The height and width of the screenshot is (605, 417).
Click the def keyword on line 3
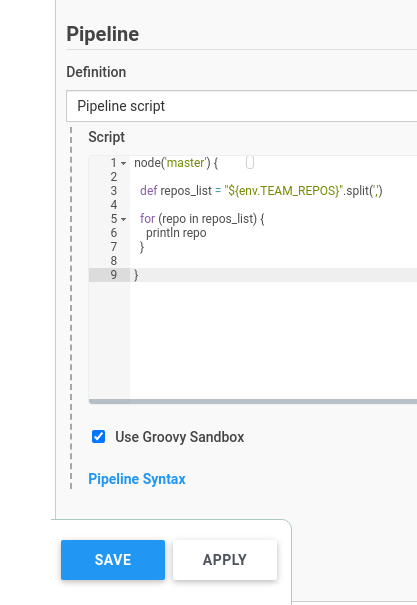click(x=149, y=191)
